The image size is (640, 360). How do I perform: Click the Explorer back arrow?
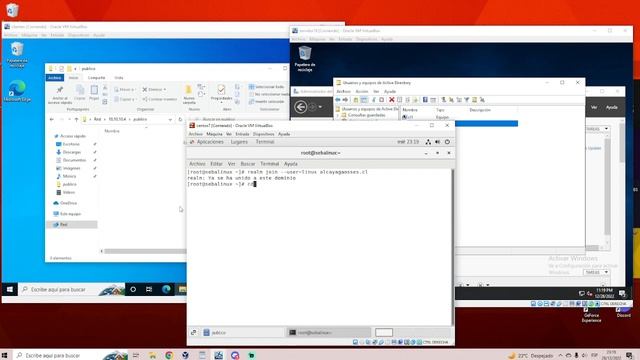pos(52,119)
